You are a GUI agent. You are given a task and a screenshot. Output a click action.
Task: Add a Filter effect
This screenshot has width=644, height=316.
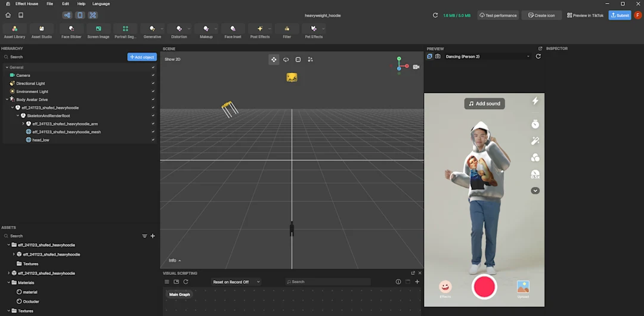pos(287,32)
